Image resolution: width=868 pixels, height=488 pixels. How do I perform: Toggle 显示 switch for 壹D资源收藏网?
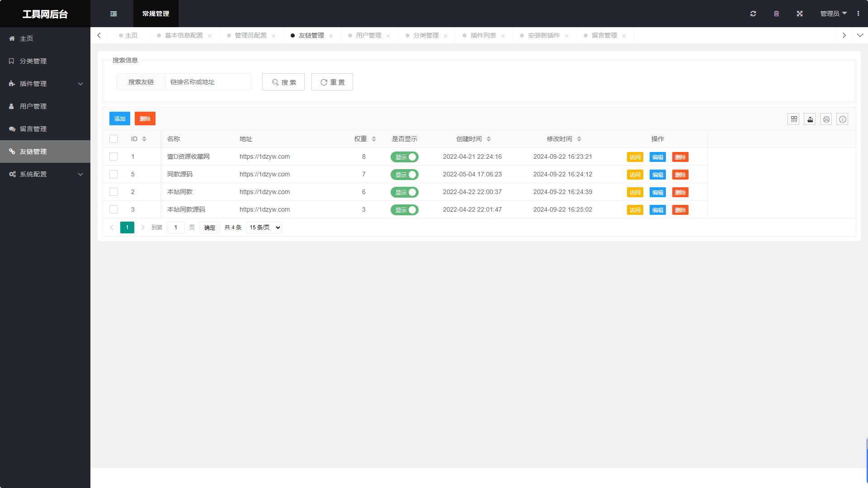405,157
